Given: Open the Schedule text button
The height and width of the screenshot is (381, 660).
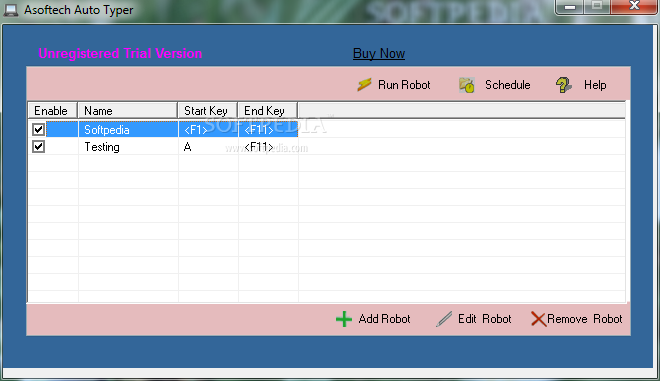Looking at the screenshot, I should click(507, 85).
